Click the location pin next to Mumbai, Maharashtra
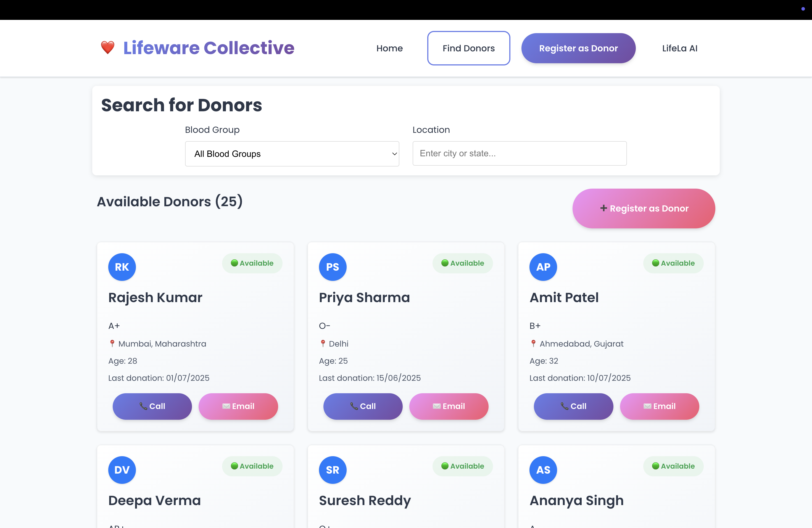 coord(112,344)
